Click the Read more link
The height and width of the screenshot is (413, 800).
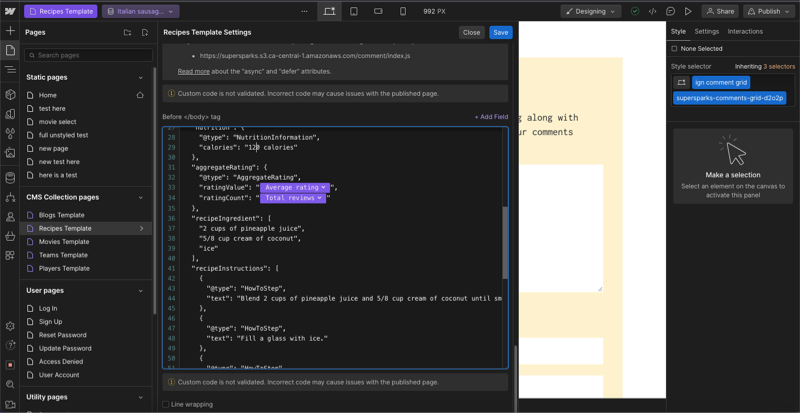(193, 72)
